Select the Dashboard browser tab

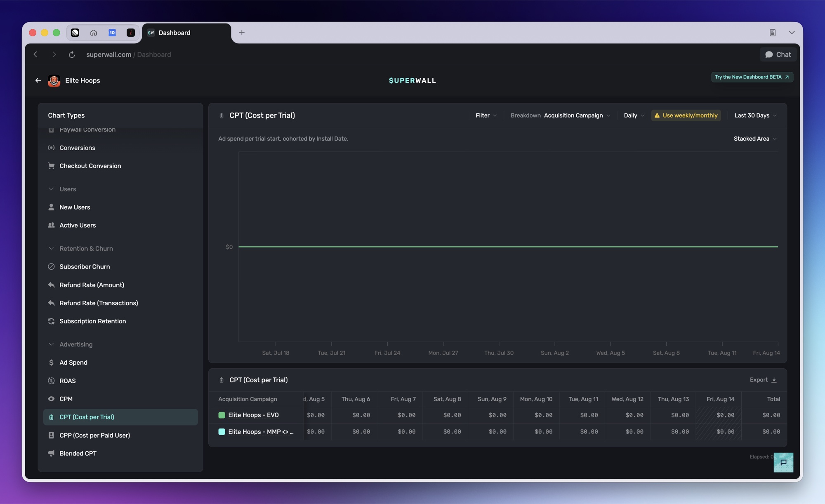[186, 33]
